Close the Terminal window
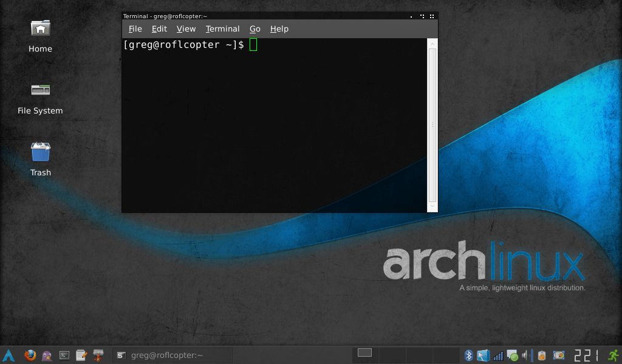 click(432, 16)
